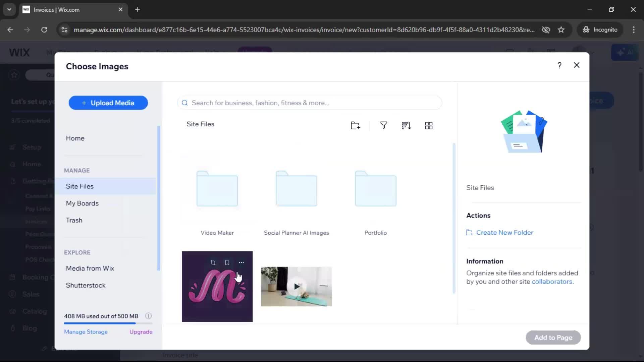Image resolution: width=644 pixels, height=362 pixels.
Task: Click the crop icon on the M image
Action: point(213,262)
